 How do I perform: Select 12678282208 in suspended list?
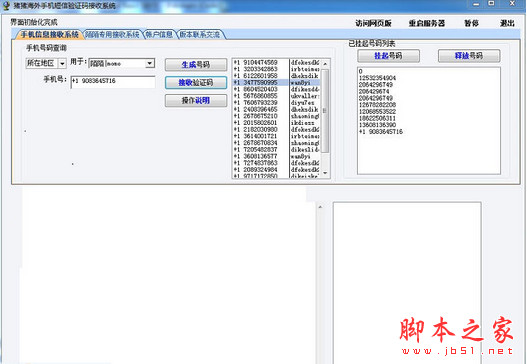[377, 105]
